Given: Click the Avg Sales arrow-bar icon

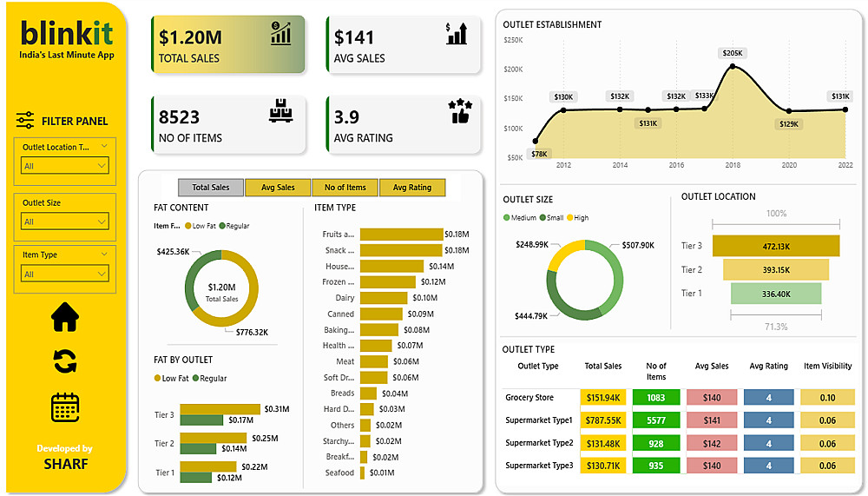Looking at the screenshot, I should click(457, 33).
